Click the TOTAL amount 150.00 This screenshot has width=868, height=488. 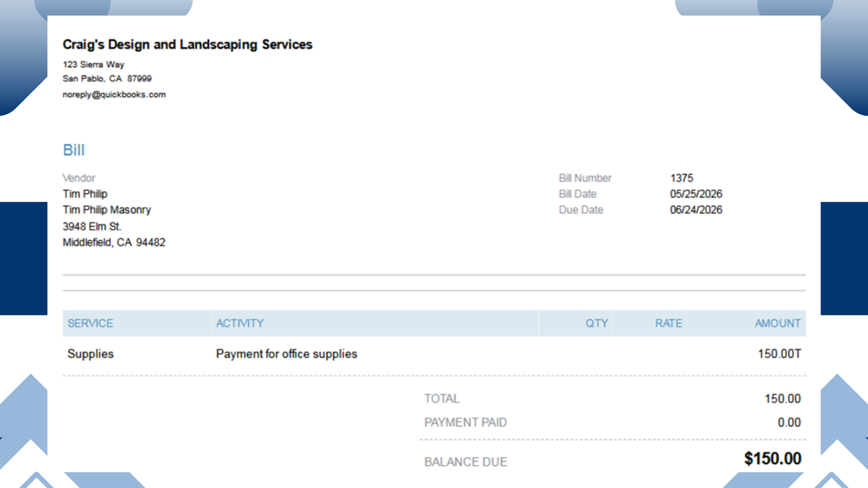coord(783,399)
